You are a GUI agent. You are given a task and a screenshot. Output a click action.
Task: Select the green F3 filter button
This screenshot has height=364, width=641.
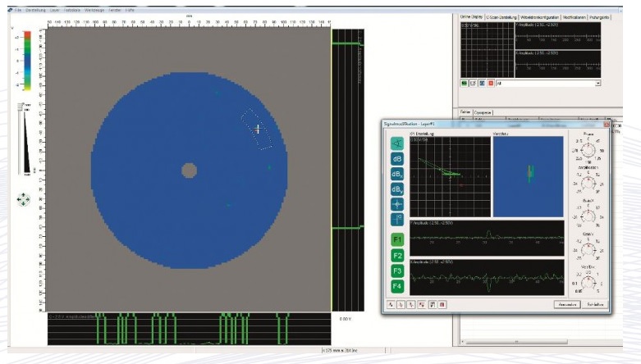397,271
